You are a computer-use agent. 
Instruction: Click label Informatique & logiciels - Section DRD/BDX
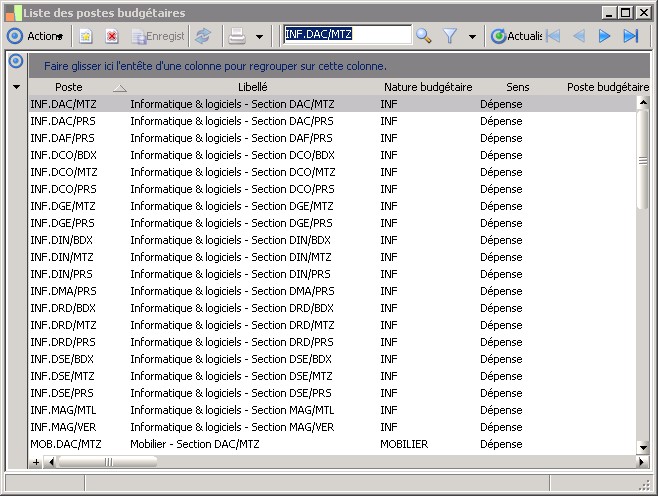pos(232,308)
